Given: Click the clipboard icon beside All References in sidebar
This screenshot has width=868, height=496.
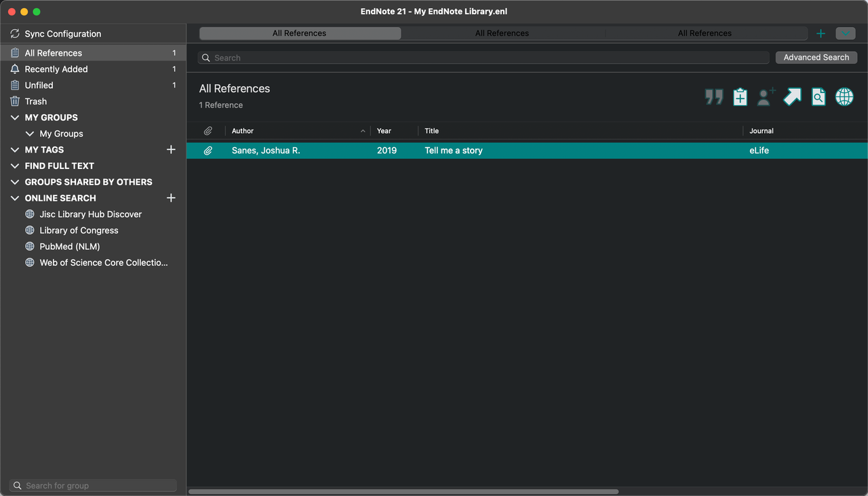Looking at the screenshot, I should click(15, 53).
